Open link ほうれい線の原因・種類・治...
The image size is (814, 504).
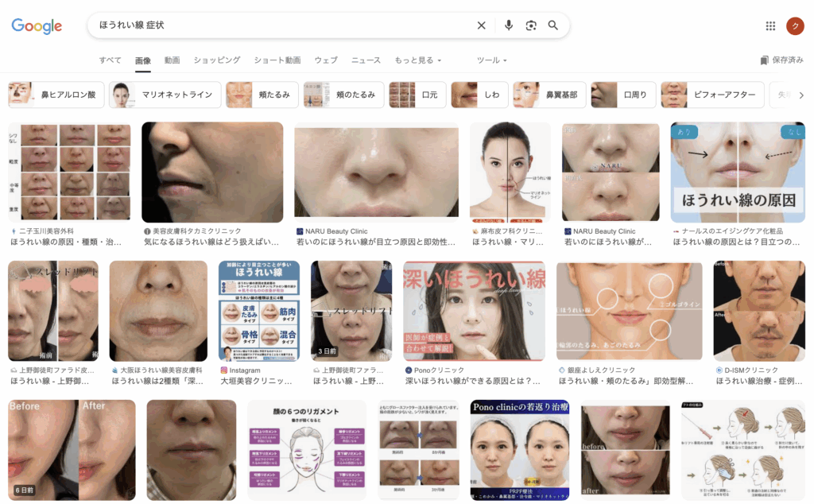pyautogui.click(x=67, y=242)
